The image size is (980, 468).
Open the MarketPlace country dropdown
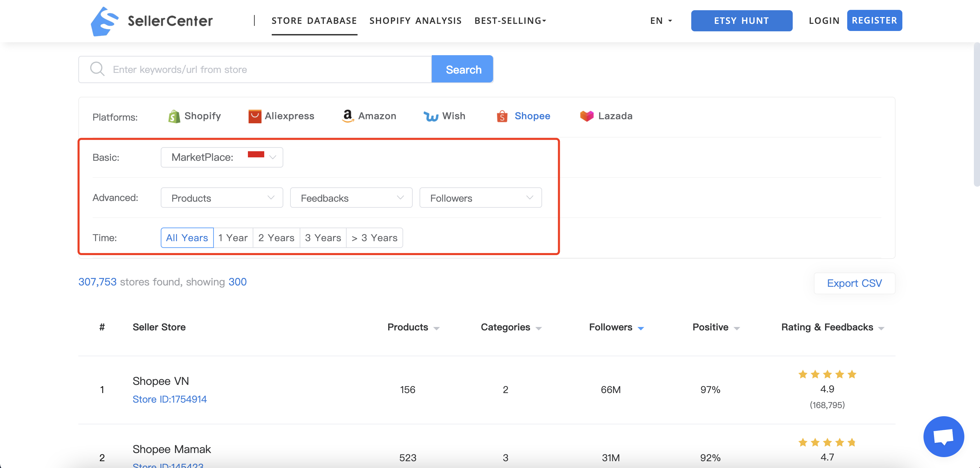(222, 157)
